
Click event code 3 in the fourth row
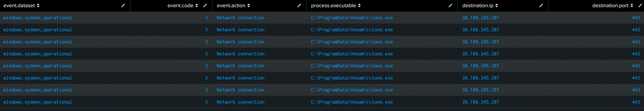click(206, 54)
